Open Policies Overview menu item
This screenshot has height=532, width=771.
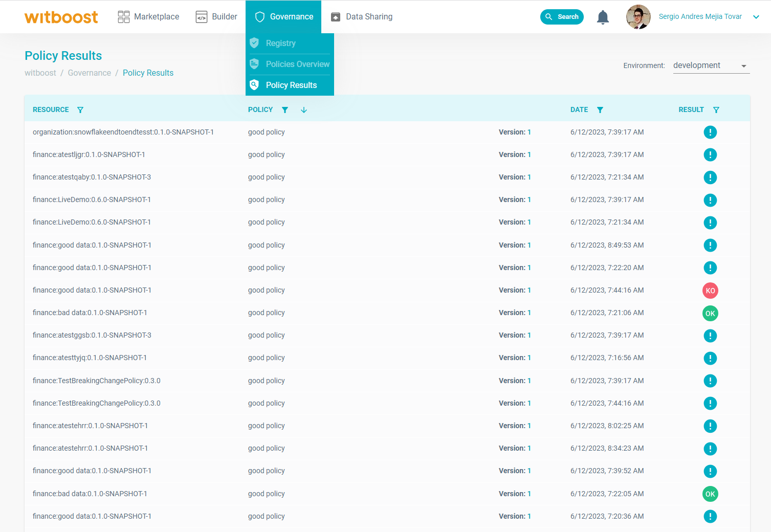click(x=297, y=64)
